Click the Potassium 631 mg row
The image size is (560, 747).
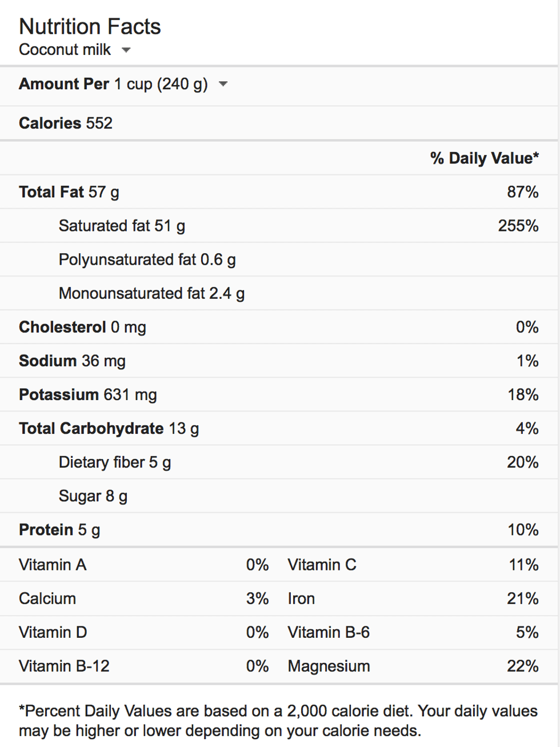(87, 395)
